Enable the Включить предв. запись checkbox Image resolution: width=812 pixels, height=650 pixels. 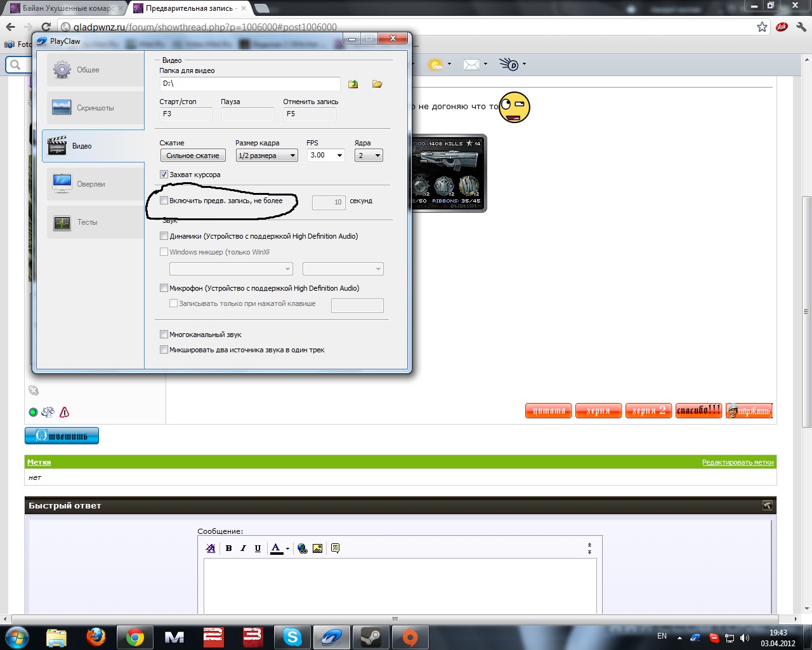[164, 201]
